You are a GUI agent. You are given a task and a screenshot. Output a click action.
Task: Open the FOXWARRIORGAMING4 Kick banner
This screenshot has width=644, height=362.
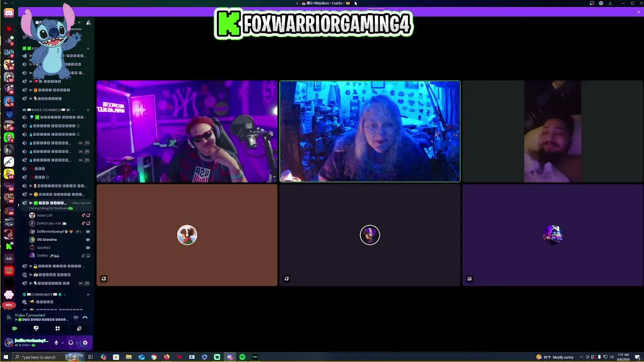click(314, 24)
